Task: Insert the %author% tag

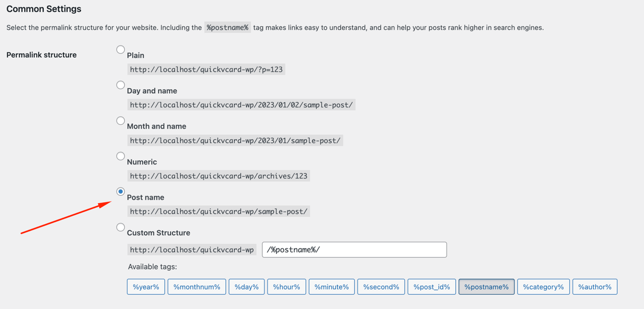Action: [595, 287]
